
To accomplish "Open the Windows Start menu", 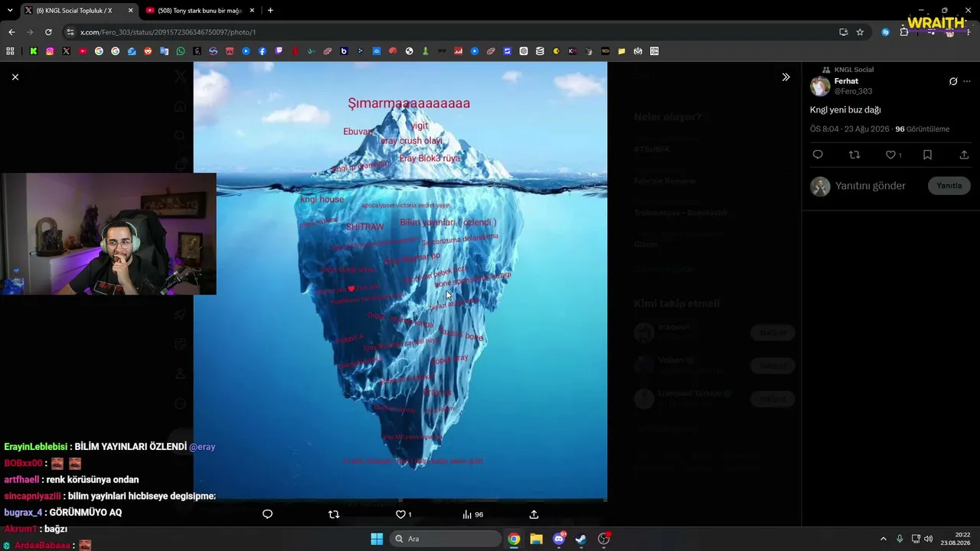I will pos(377,539).
